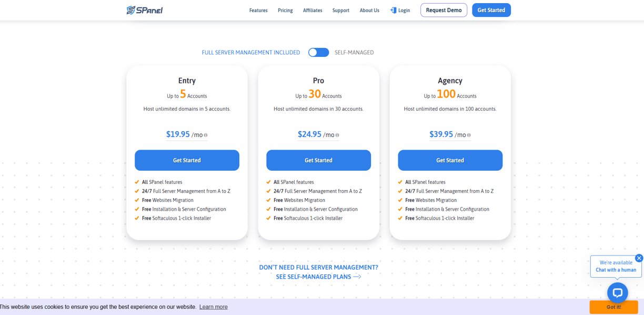This screenshot has height=315, width=644.
Task: Click Get Started in the header
Action: [x=491, y=10]
